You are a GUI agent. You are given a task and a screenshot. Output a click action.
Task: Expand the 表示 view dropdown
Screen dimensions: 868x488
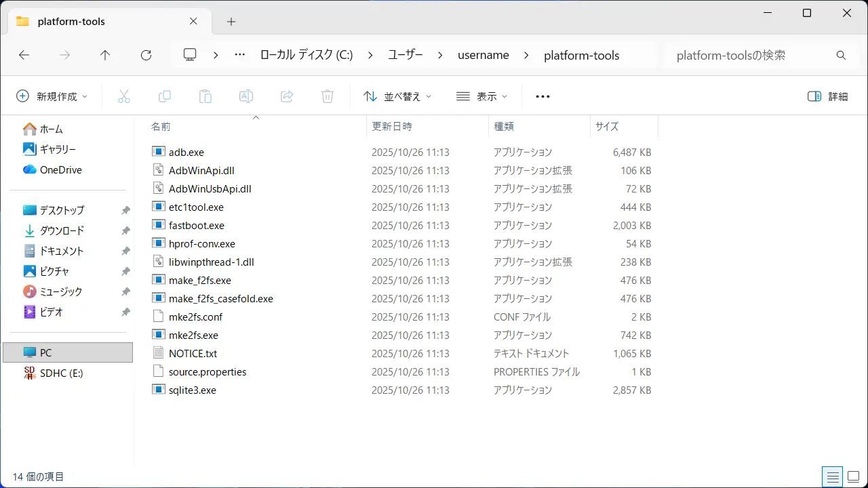481,96
